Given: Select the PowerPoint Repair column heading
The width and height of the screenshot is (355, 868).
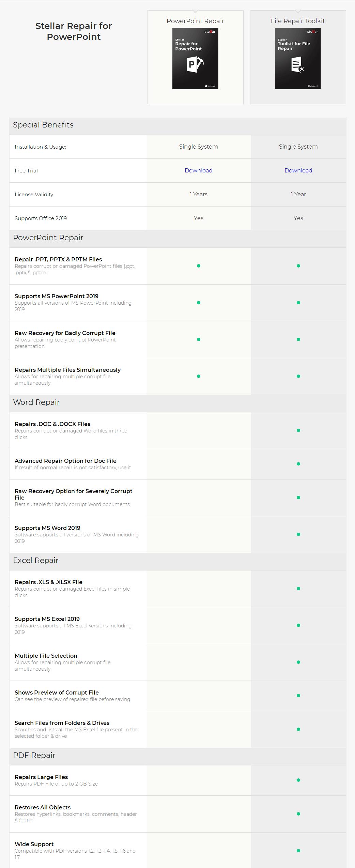Looking at the screenshot, I should click(195, 21).
